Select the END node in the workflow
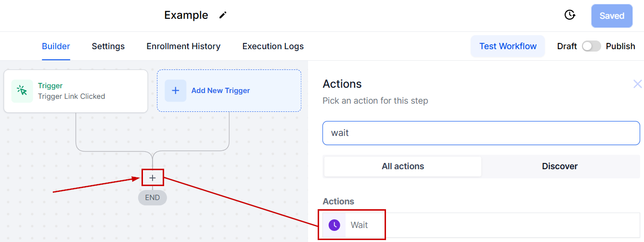 click(153, 197)
